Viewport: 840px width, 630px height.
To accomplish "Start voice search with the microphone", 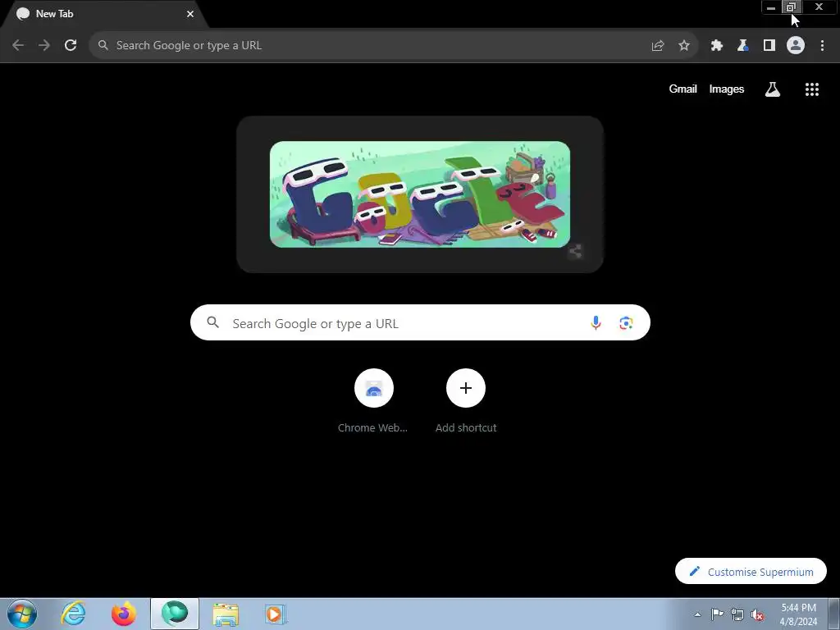I will pos(596,323).
